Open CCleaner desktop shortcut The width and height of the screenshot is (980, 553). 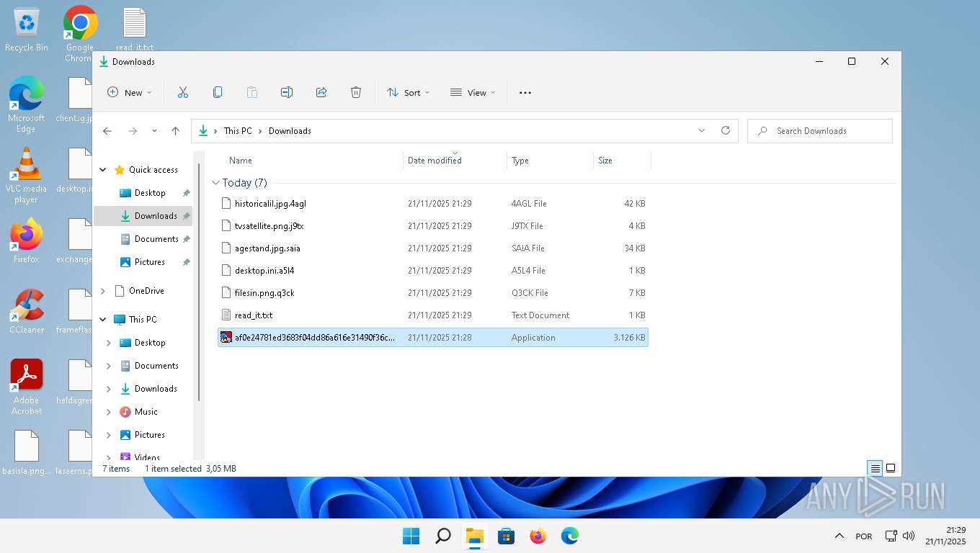(x=27, y=311)
